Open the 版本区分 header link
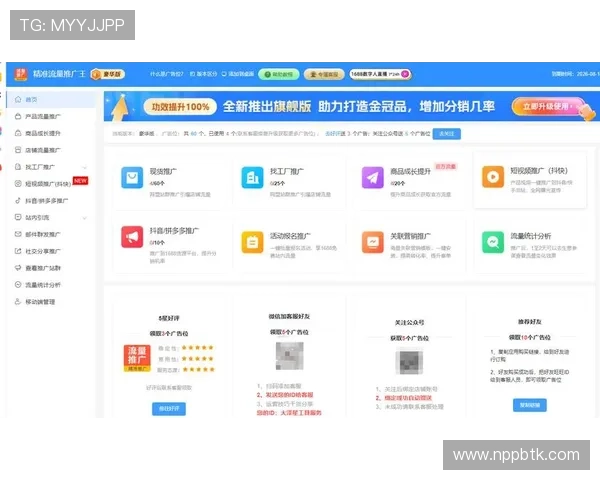 click(x=204, y=74)
